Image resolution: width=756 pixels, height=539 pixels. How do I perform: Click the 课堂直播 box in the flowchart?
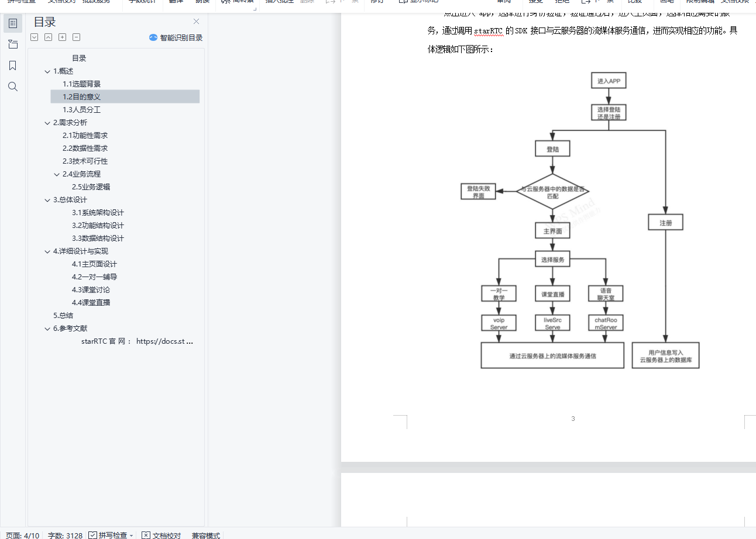point(553,295)
